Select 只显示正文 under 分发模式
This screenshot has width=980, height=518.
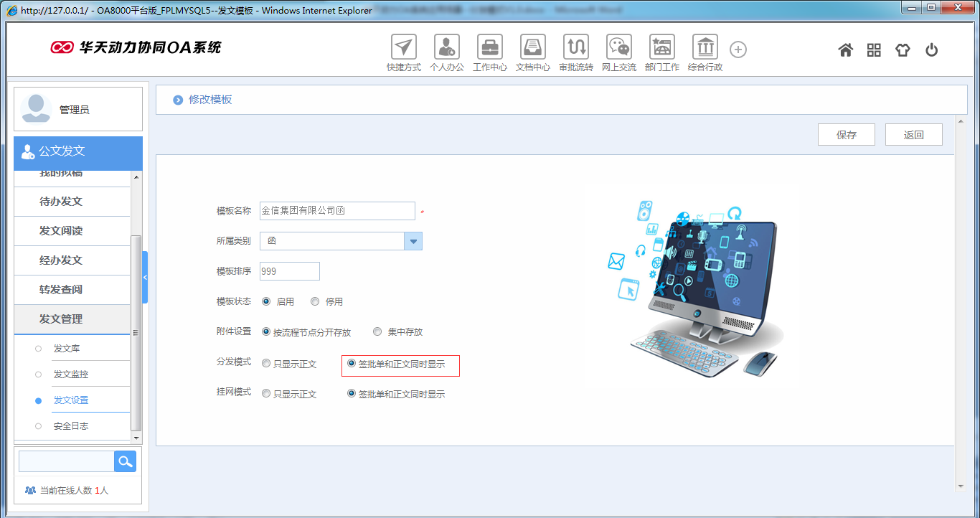(265, 363)
